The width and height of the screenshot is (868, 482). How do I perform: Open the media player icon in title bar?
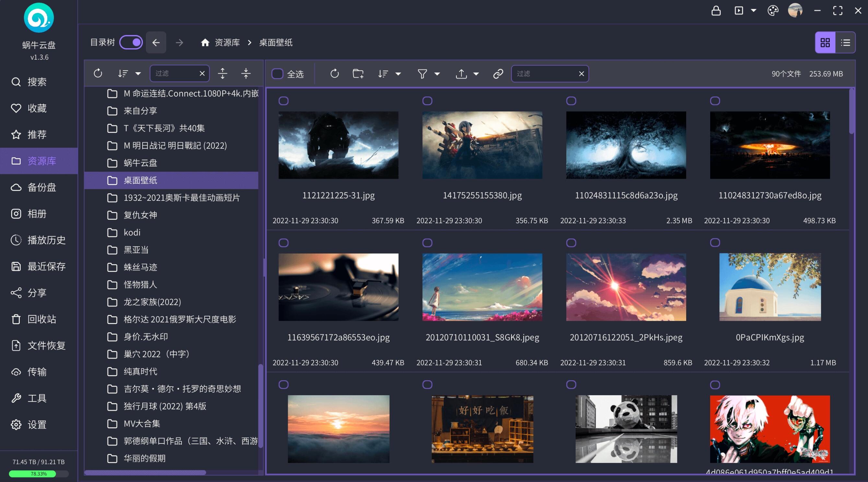(x=739, y=11)
